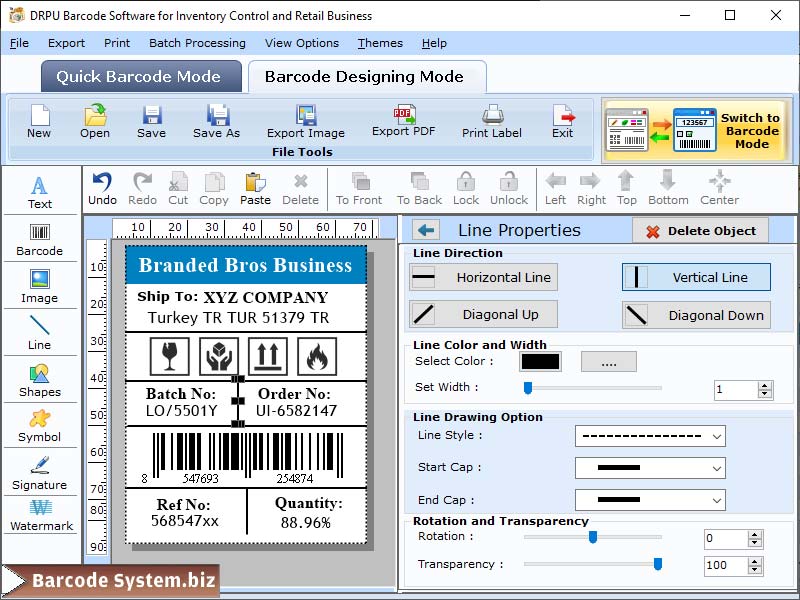Open the Batch Processing menu
The height and width of the screenshot is (600, 800).
(197, 43)
